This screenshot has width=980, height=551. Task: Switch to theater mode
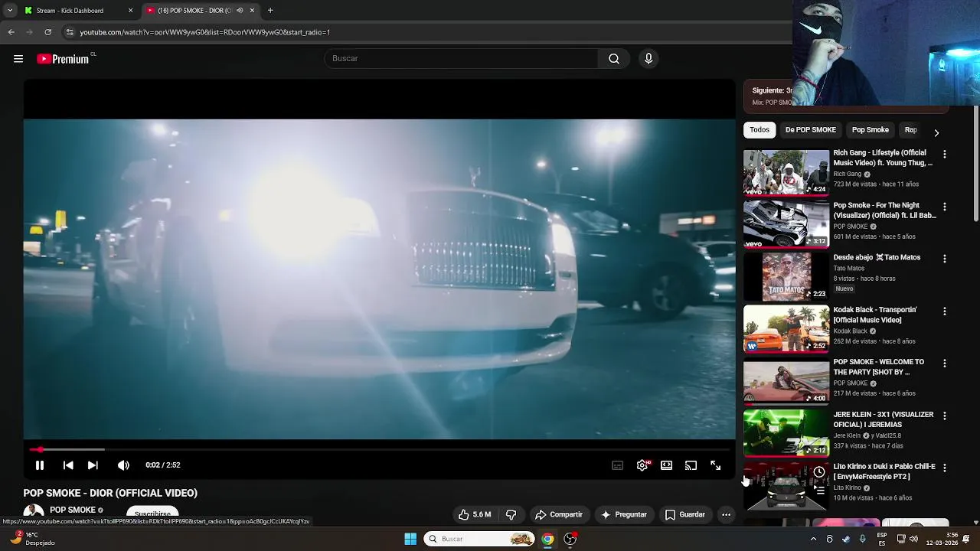click(667, 465)
